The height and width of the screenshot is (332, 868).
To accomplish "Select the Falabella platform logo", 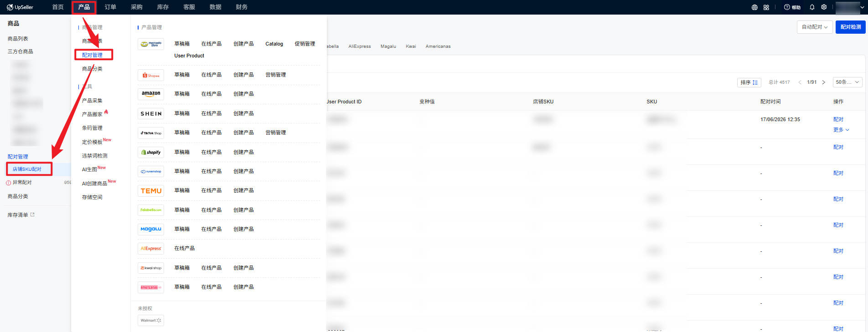I will 151,210.
